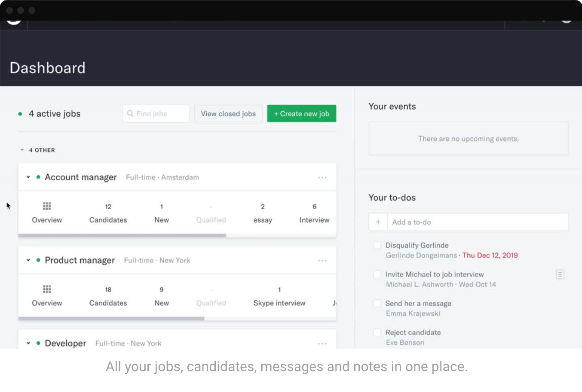This screenshot has width=582, height=392.
Task: Focus the Add a to-do input field
Action: pyautogui.click(x=477, y=222)
